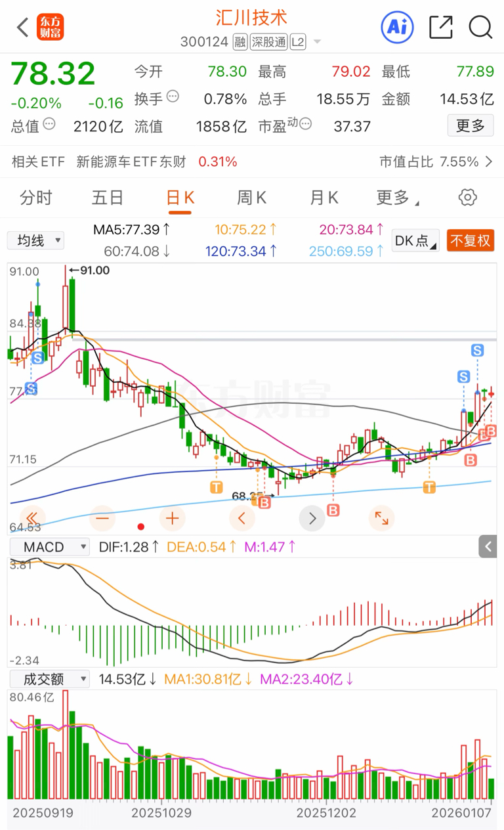The image size is (504, 830).
Task: Tap the rightmost orange T marker
Action: point(429,487)
